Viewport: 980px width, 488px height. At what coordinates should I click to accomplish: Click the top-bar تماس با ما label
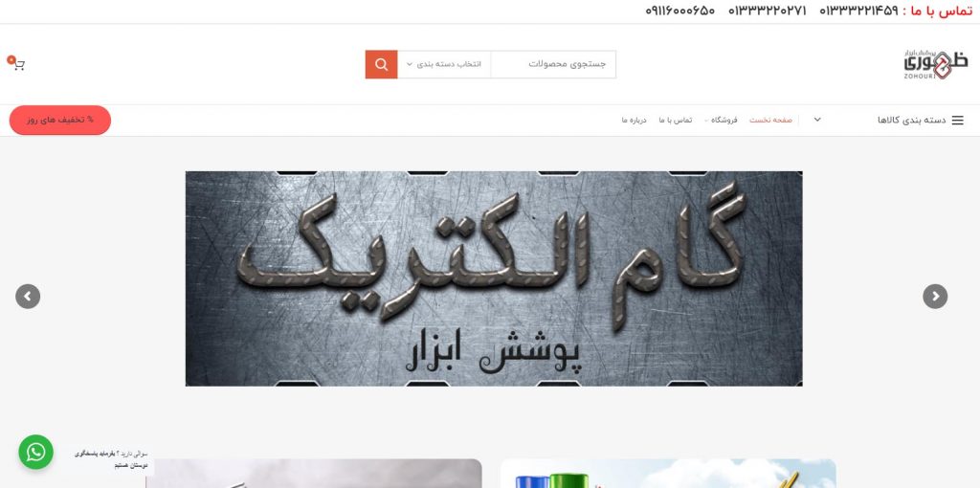938,11
